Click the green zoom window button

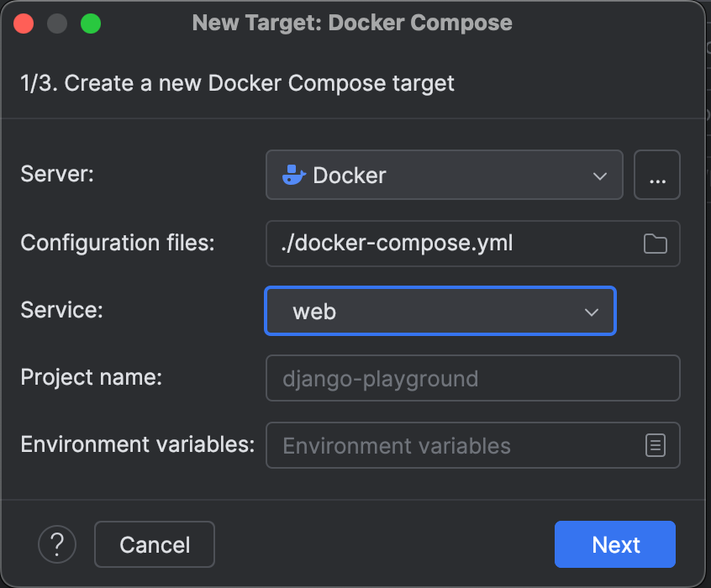click(91, 24)
